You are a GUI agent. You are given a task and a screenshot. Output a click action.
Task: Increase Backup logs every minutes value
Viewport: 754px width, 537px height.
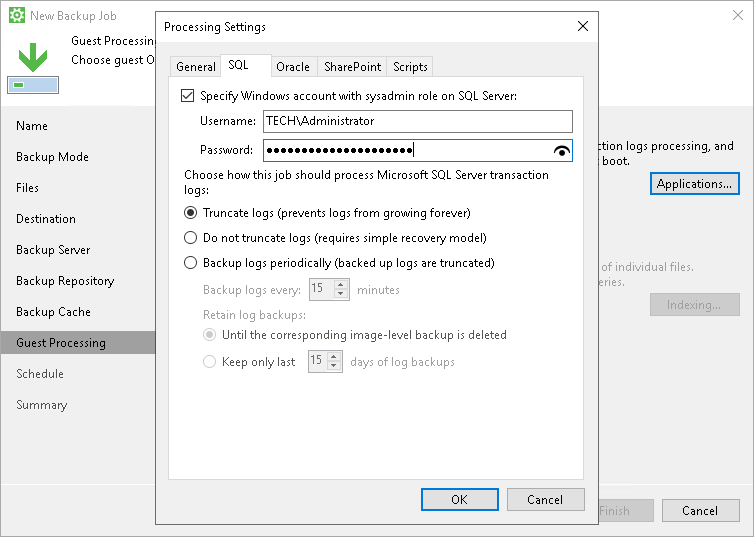coord(341,285)
